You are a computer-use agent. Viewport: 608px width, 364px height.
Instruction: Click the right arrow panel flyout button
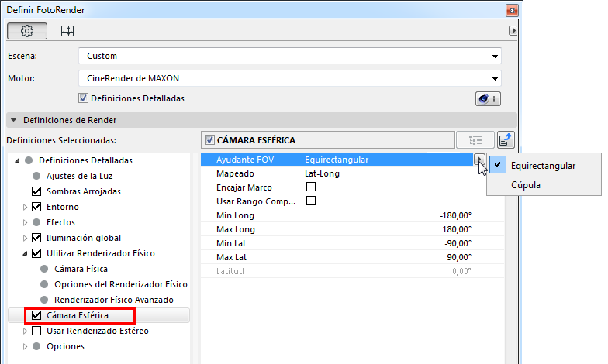[x=513, y=31]
